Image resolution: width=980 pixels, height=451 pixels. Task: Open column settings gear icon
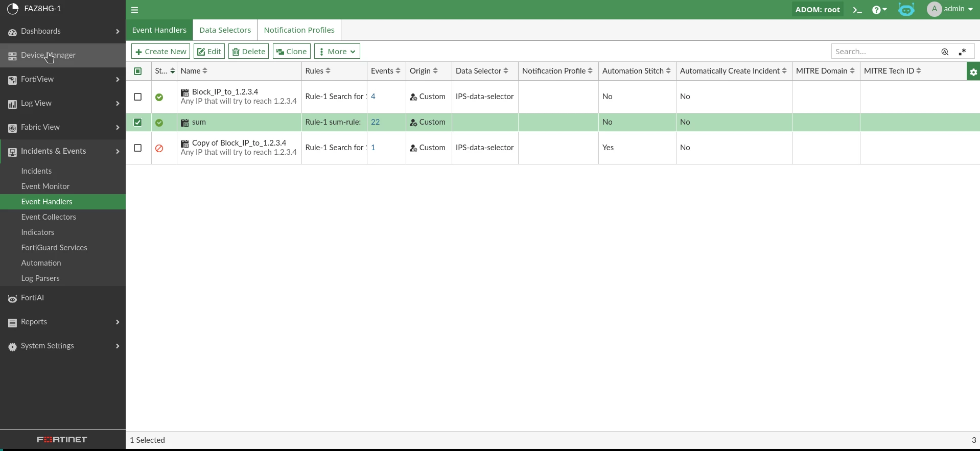pyautogui.click(x=973, y=72)
